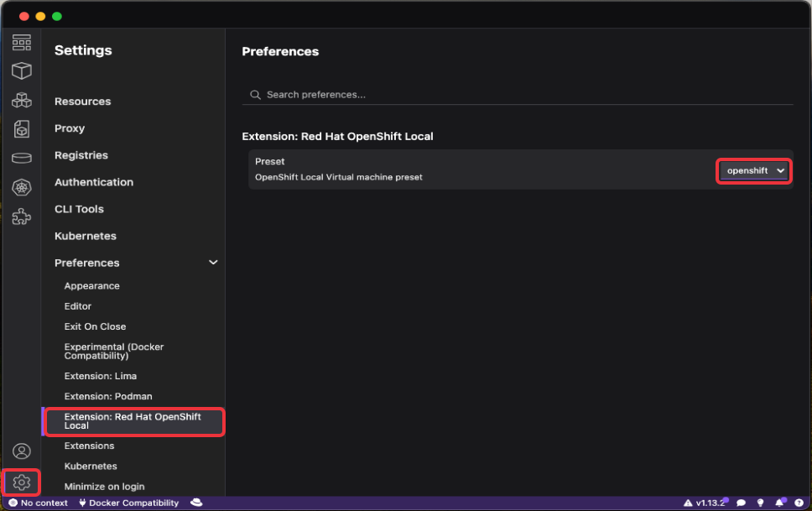This screenshot has height=511, width=812.
Task: Click No context in status bar
Action: [x=44, y=503]
